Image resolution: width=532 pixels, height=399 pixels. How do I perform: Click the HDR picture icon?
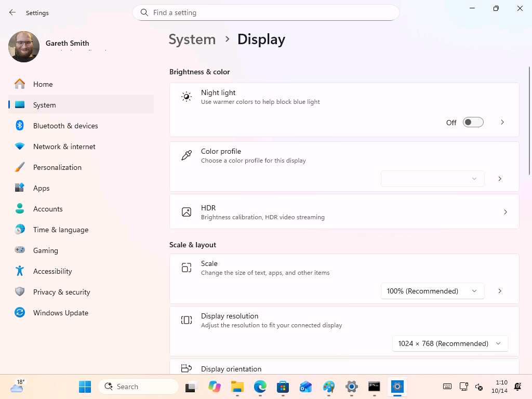coord(187,212)
